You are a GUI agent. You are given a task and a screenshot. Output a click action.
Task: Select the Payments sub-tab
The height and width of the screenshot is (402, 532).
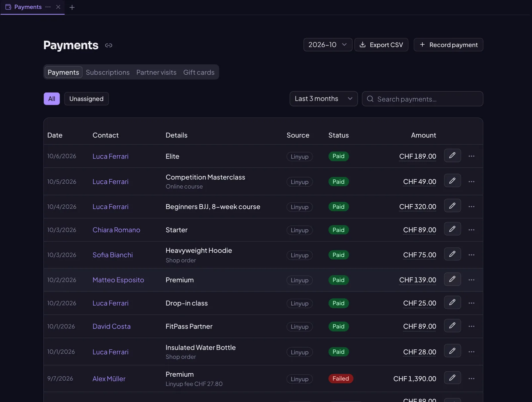pyautogui.click(x=64, y=72)
